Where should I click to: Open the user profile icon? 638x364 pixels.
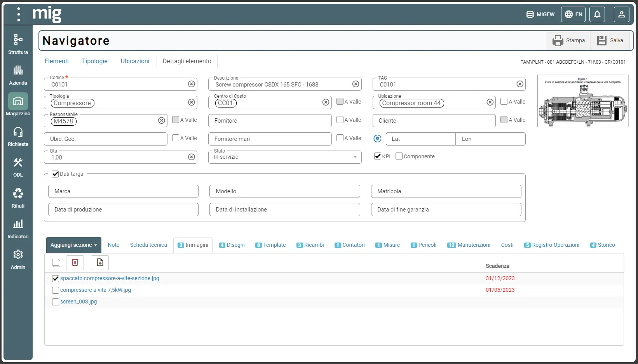(x=621, y=14)
